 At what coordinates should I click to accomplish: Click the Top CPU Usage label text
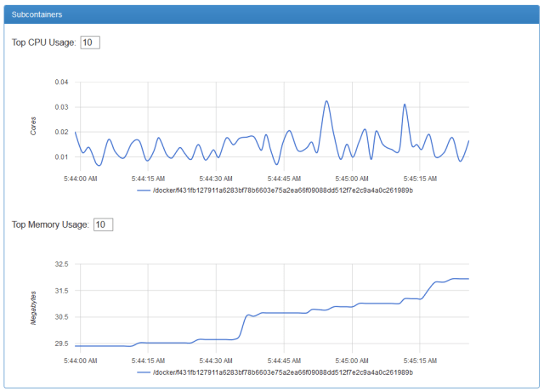[x=43, y=43]
